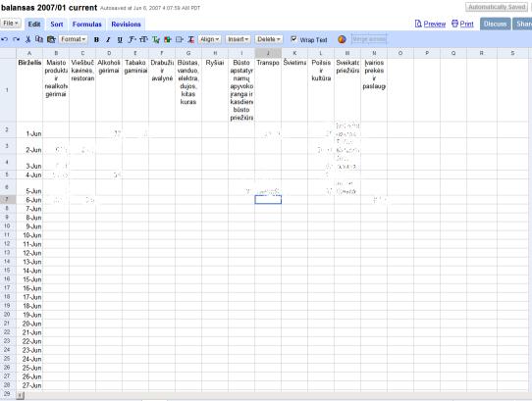Open the Insert dropdown
The width and height of the screenshot is (532, 401).
click(238, 39)
